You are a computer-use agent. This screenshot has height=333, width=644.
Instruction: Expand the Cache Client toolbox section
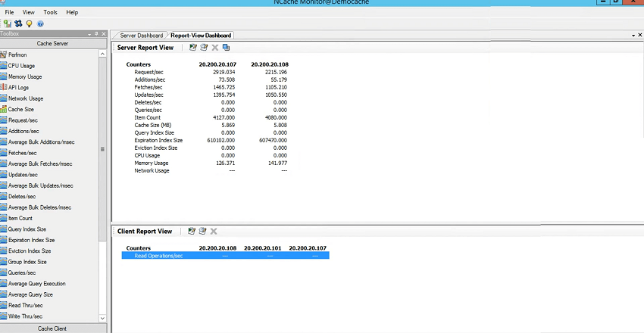pos(53,329)
